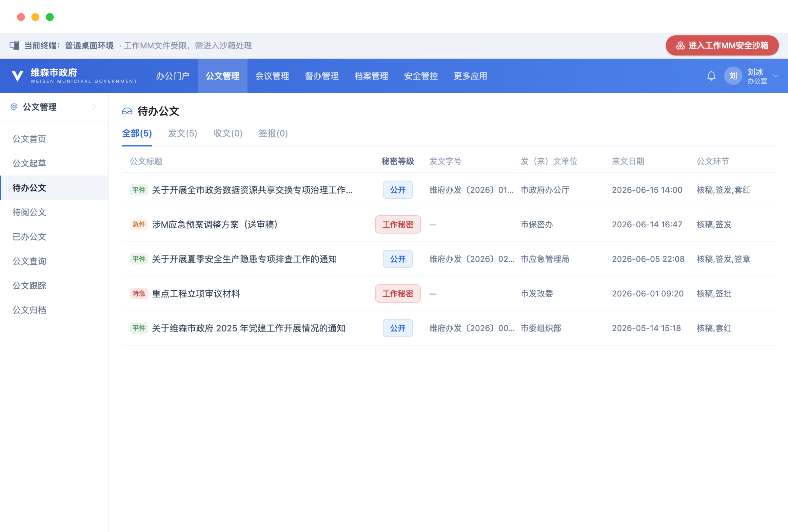
Task: Click 平件 tag on 夏季安全生产 row
Action: pos(139,259)
